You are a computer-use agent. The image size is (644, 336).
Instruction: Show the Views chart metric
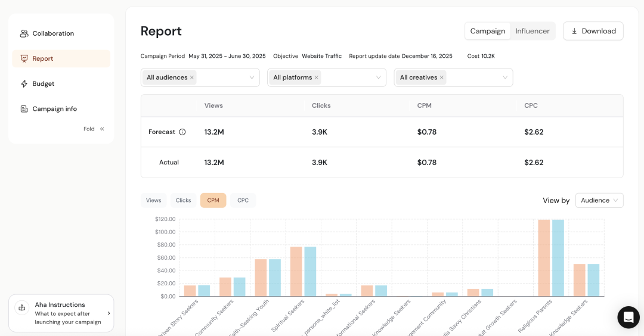[x=154, y=201]
